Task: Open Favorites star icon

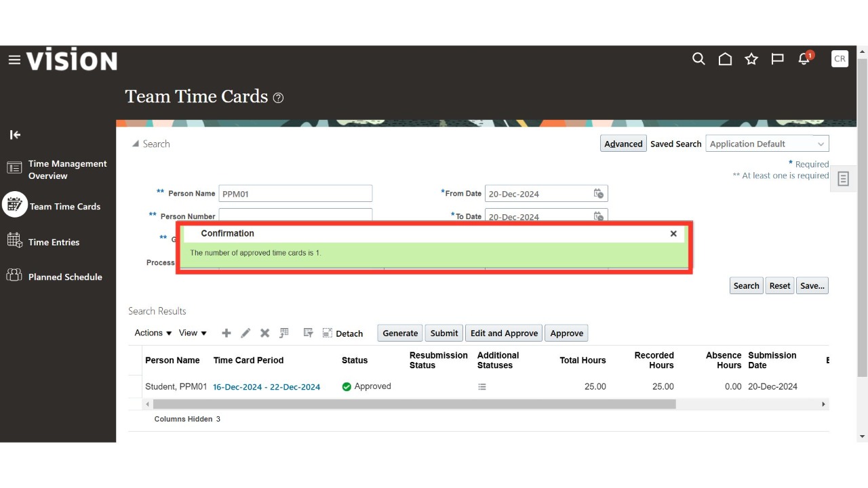Action: point(751,59)
